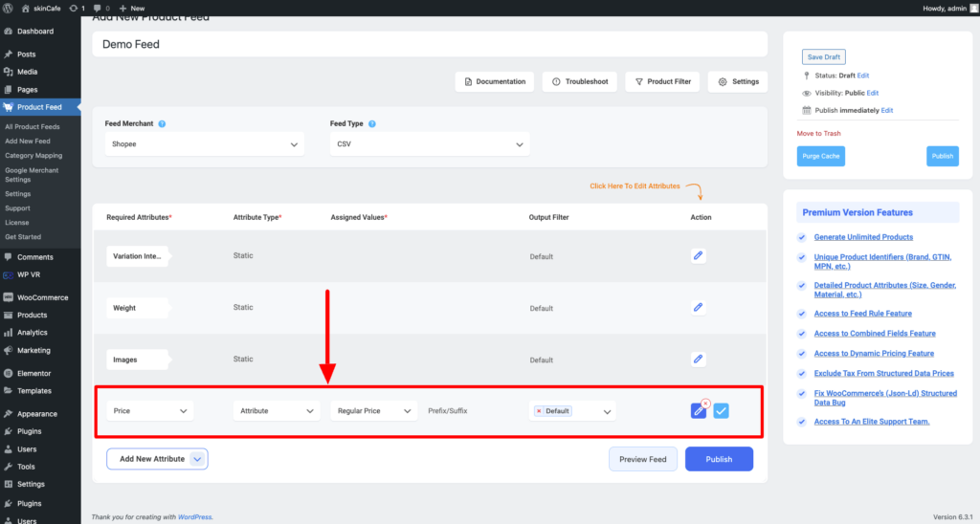Image resolution: width=980 pixels, height=524 pixels.
Task: Confirm Price row with checkmark
Action: [722, 411]
